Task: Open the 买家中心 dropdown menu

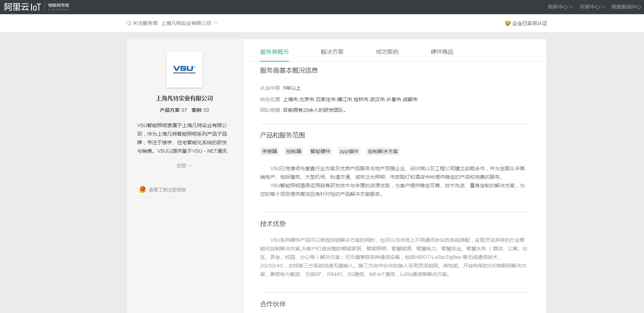Action: point(592,7)
